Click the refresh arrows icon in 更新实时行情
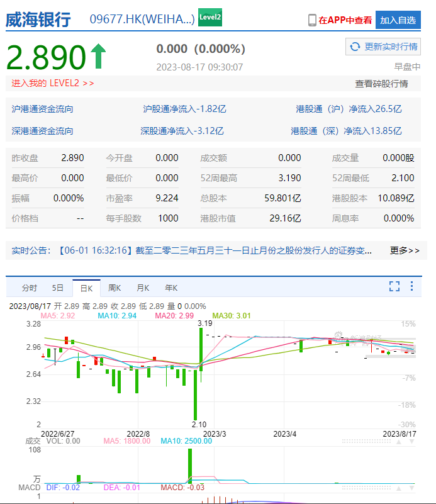Screen dimensions: 436x504 click(x=355, y=47)
